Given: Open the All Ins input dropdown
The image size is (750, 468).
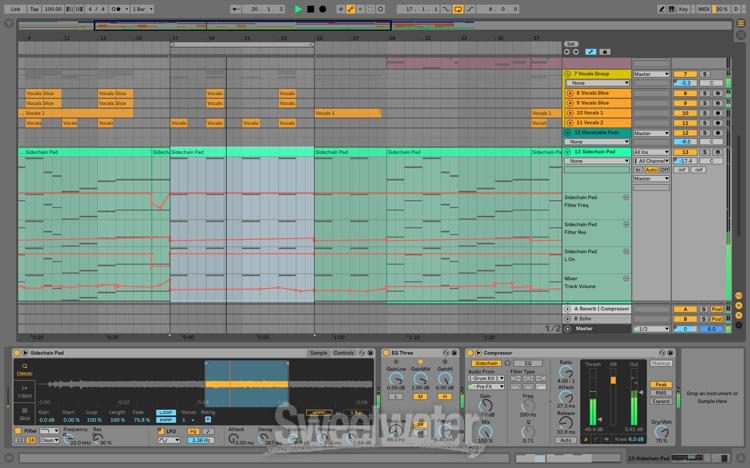Looking at the screenshot, I should 651,152.
